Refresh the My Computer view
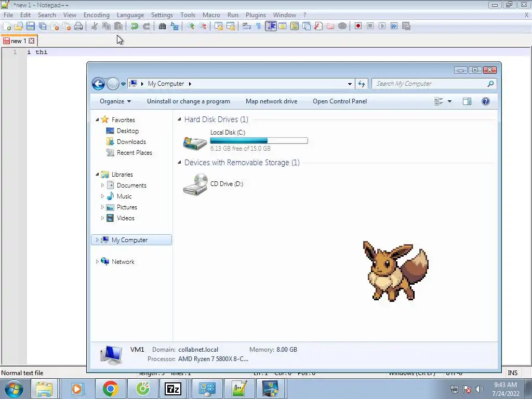532x399 pixels. [362, 84]
